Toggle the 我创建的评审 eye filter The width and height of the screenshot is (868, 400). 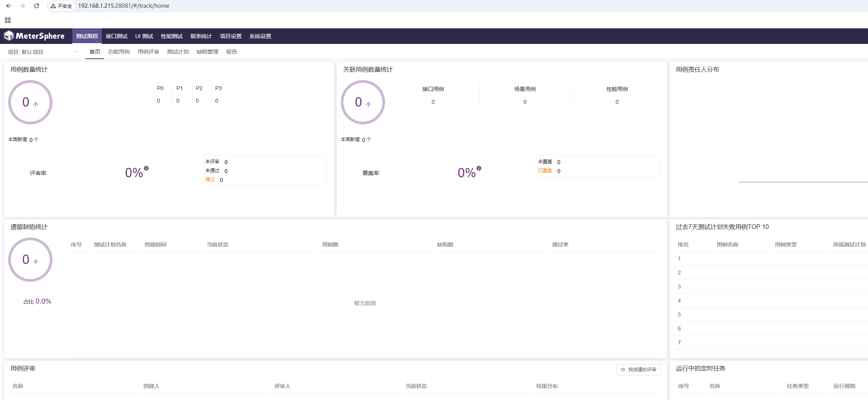tap(638, 370)
